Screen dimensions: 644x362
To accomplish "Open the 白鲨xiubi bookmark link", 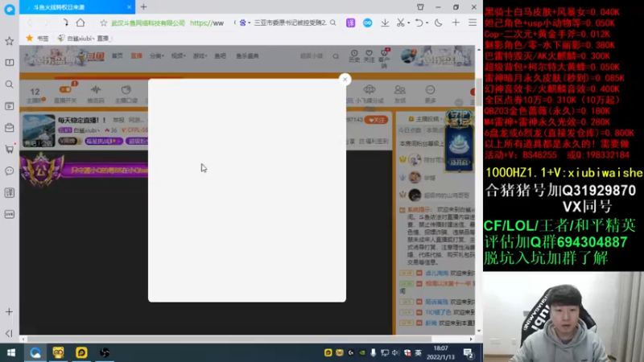I will tap(85, 38).
